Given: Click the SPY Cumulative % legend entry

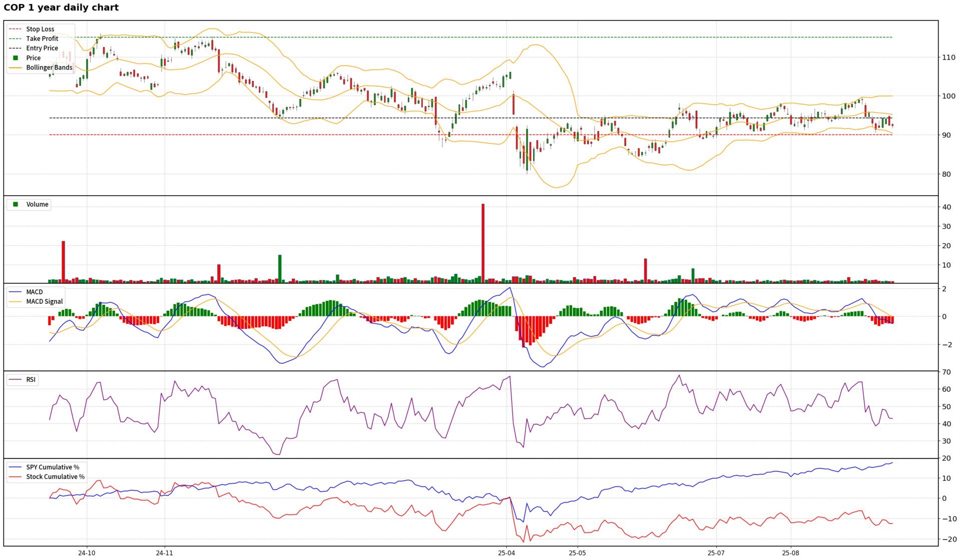Looking at the screenshot, I should tap(53, 467).
